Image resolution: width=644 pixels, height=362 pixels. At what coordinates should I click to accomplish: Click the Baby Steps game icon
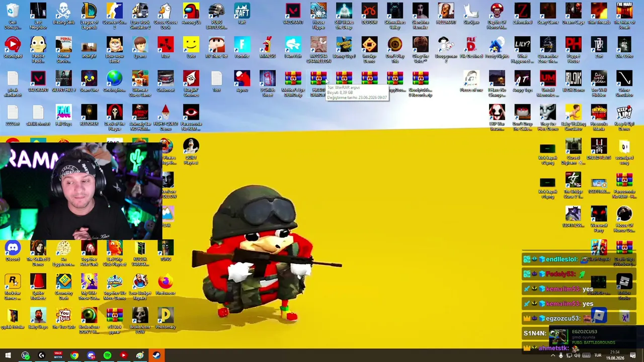point(38,319)
